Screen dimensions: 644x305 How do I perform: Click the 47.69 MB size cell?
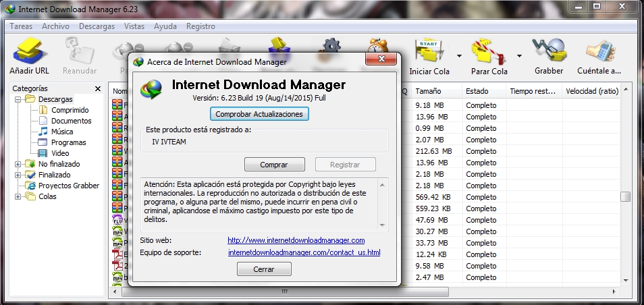click(431, 220)
